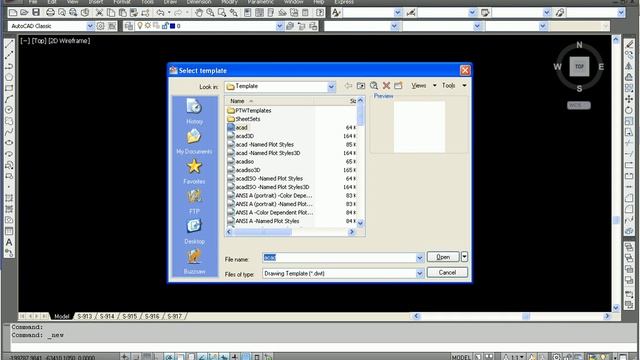
Task: Select the Rectangle tool in the Draw toolbar
Action: (9, 88)
